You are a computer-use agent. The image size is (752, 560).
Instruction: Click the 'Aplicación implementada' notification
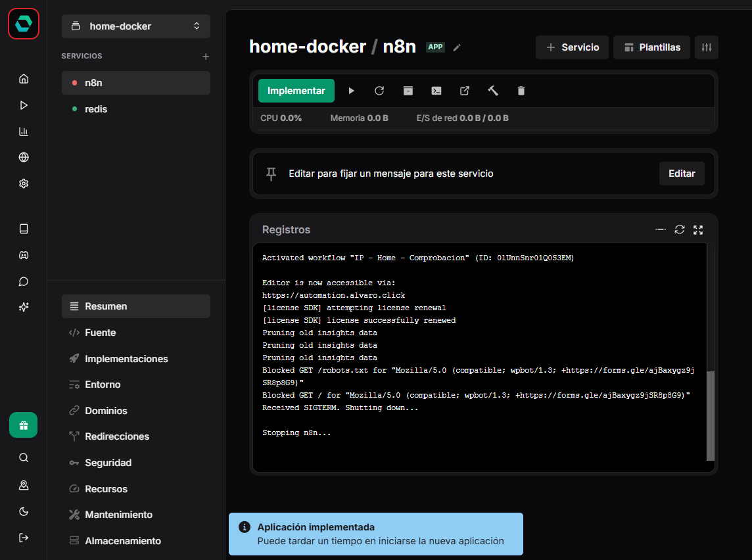(376, 534)
